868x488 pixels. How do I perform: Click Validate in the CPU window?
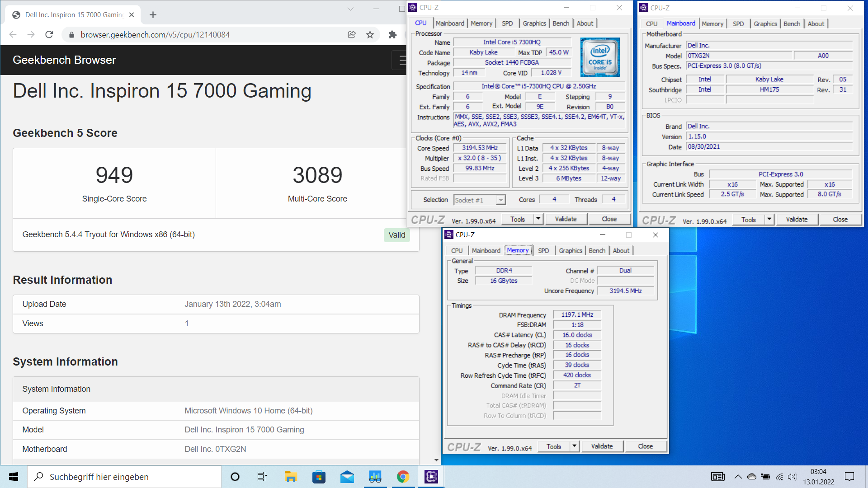tap(566, 219)
